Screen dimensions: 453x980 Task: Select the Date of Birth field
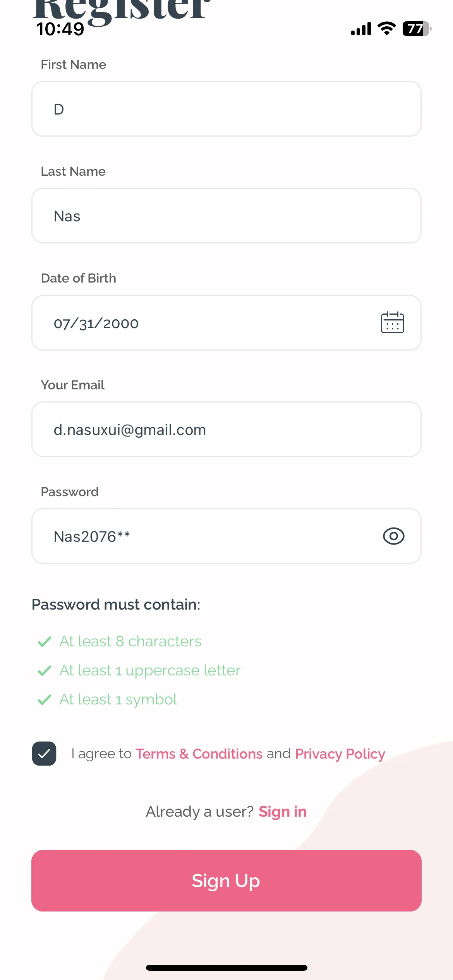[x=226, y=323]
